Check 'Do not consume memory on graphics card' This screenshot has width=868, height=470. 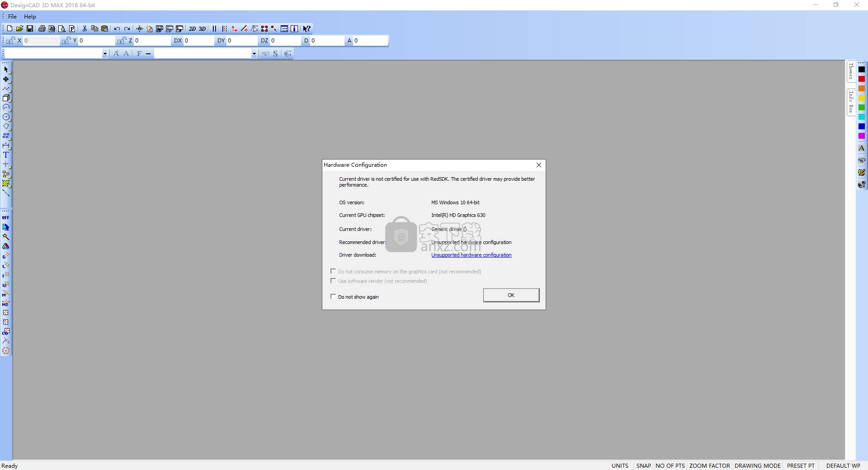(x=333, y=271)
